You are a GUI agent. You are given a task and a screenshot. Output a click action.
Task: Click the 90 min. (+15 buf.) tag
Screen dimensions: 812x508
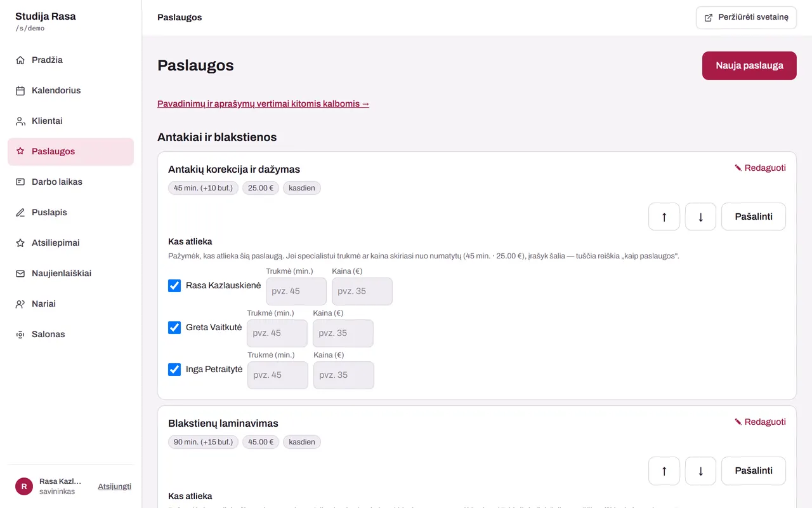click(x=203, y=442)
